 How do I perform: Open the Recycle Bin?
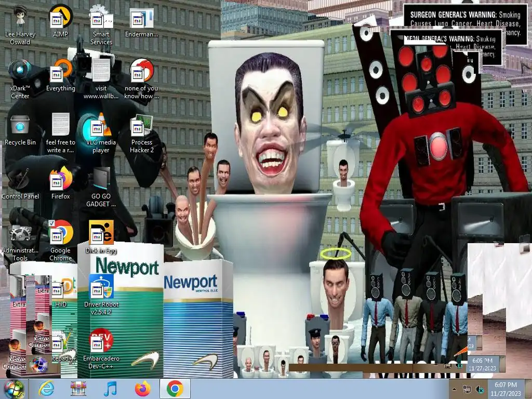coord(20,130)
